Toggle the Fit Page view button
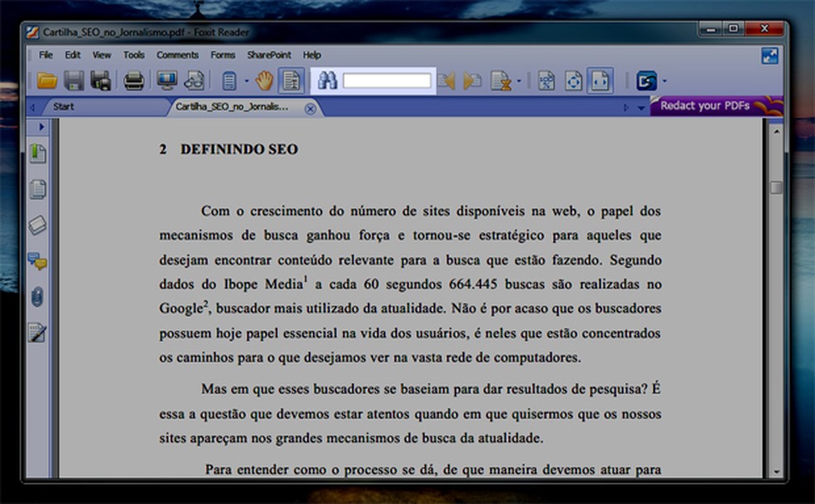Viewport: 815px width, 504px height. click(573, 80)
